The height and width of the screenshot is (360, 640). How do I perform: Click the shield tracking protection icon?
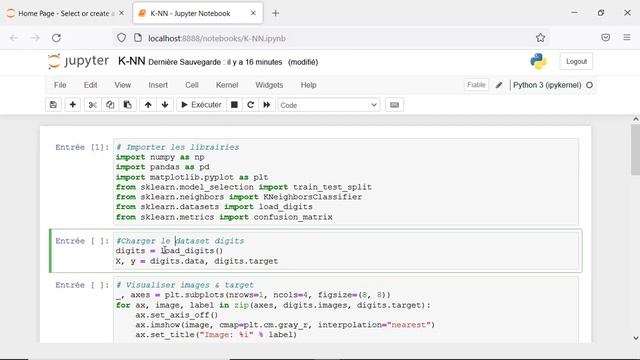[x=121, y=38]
